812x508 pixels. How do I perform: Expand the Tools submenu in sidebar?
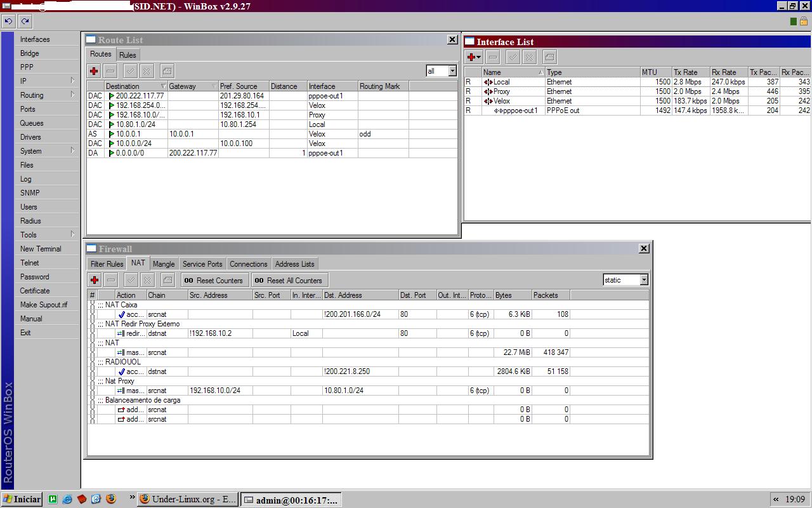72,234
